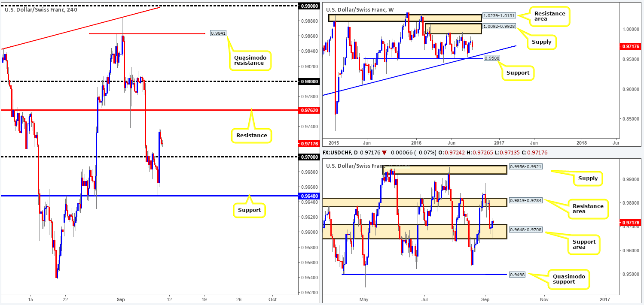Click the 'Quasimodo support' callout on the daily chart
Viewport: 644px width, 305px height.
tap(568, 279)
